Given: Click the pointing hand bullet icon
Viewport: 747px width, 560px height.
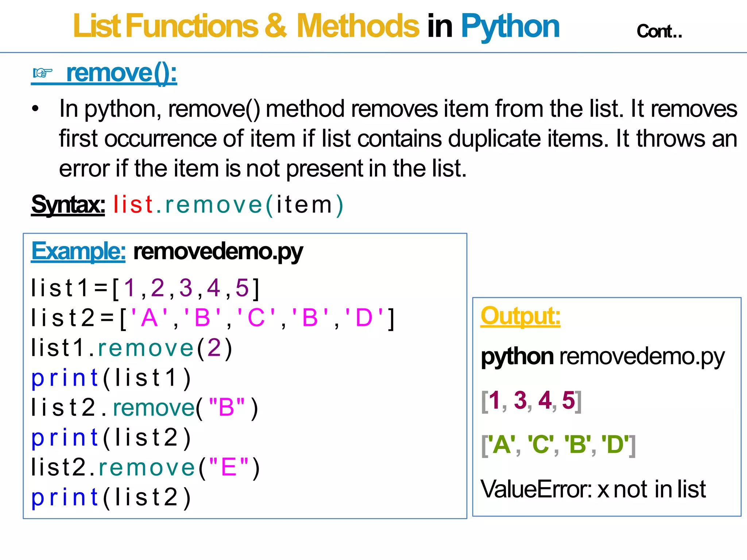Looking at the screenshot, I should pos(43,73).
